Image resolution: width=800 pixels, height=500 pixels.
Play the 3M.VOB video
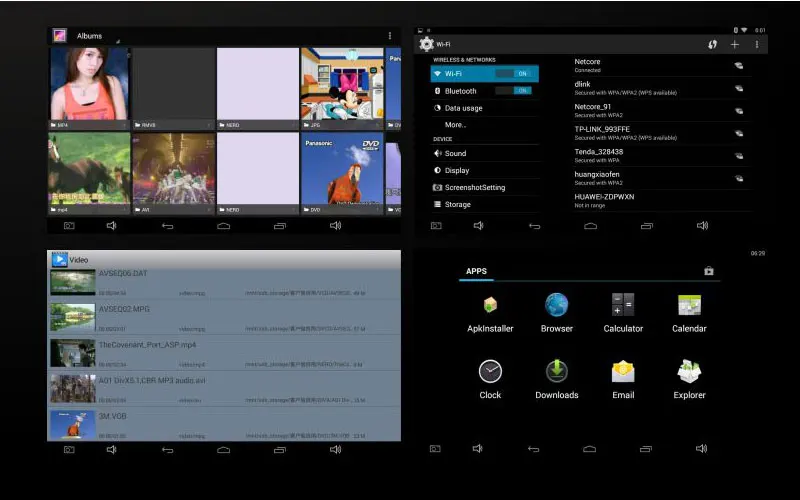(x=224, y=424)
